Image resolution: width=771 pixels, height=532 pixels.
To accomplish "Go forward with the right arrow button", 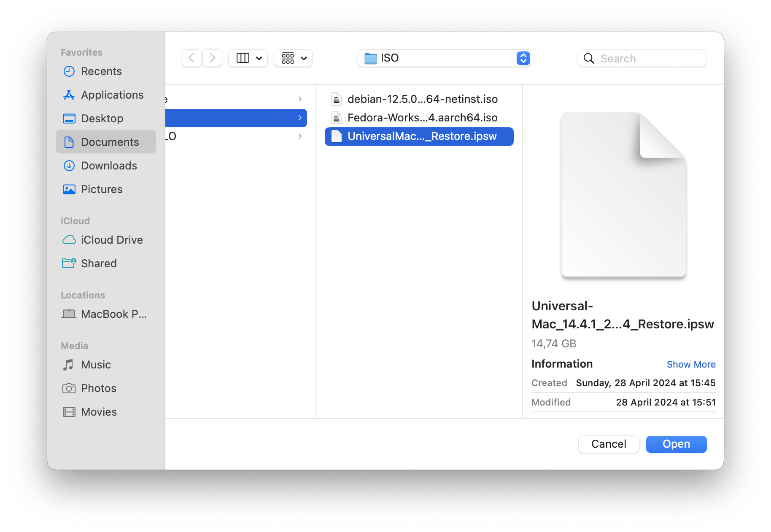I will click(x=212, y=58).
